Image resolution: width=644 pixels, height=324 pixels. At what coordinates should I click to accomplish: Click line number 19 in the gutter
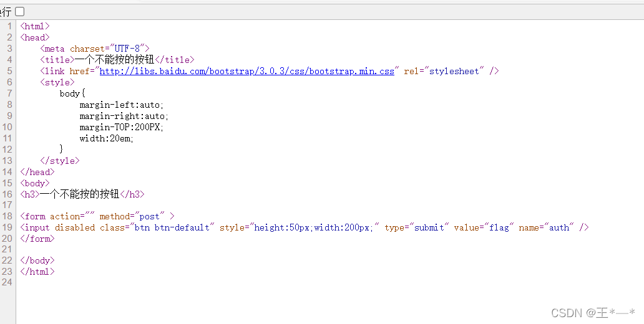[x=7, y=227]
